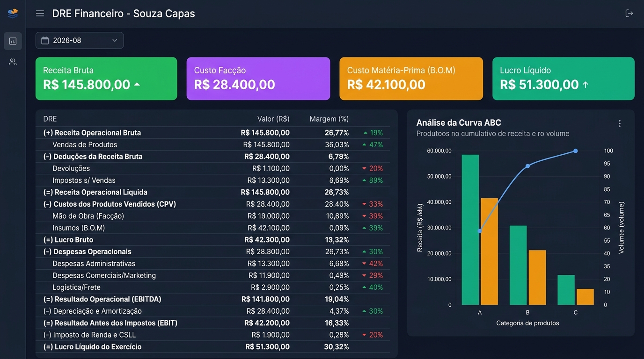The image size is (644, 359).
Task: Open the Custo Facção summary card
Action: [x=258, y=79]
